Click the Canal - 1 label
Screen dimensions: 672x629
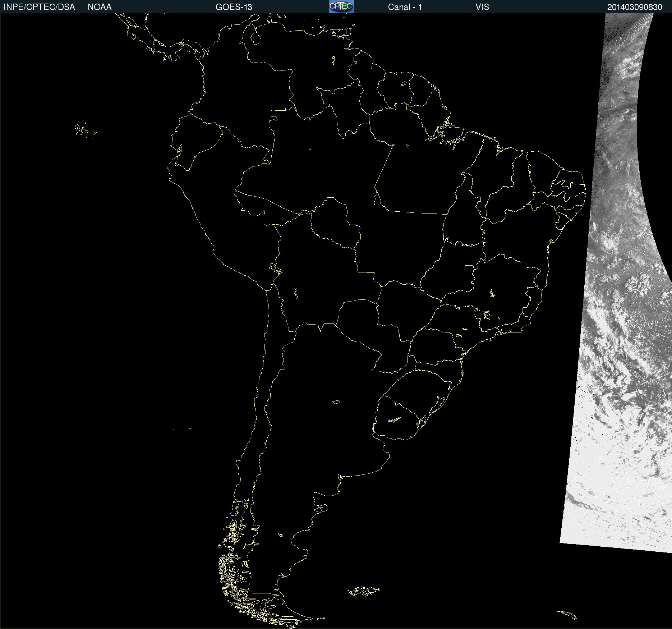click(x=405, y=7)
